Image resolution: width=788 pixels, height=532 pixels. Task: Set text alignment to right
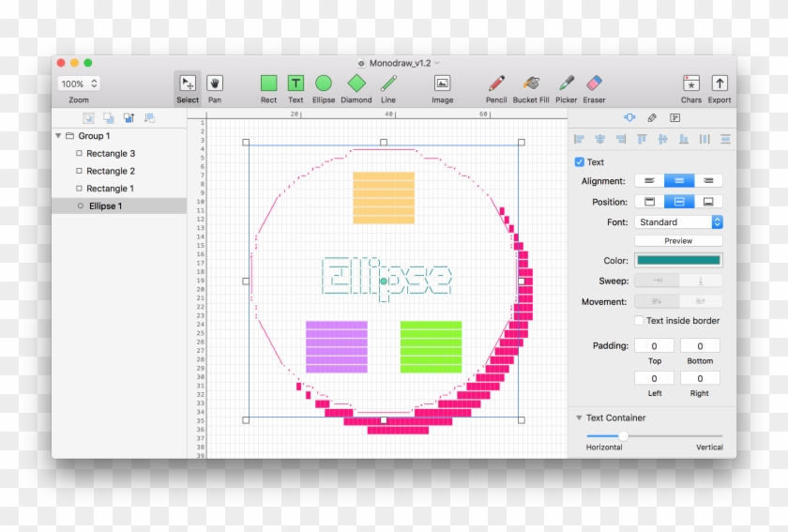tap(707, 181)
